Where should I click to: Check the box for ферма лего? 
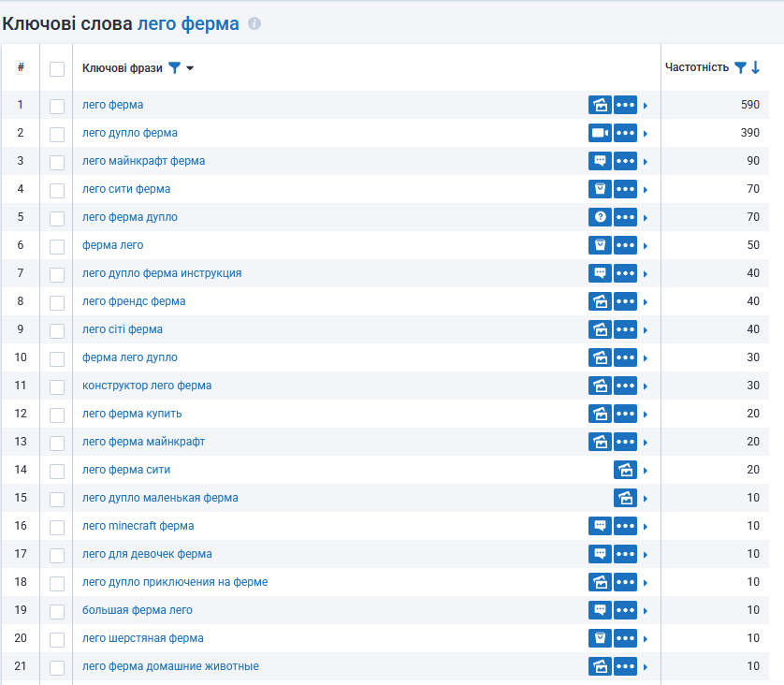tap(57, 246)
